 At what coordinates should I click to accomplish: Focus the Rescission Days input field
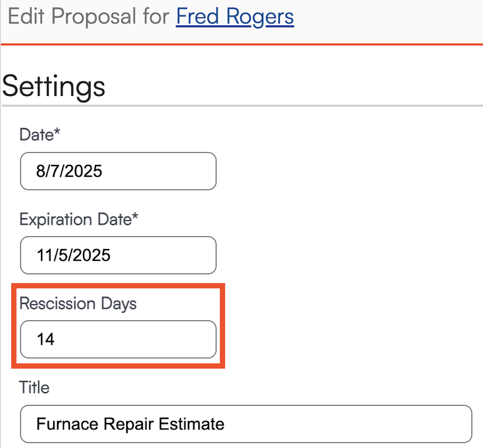[118, 339]
